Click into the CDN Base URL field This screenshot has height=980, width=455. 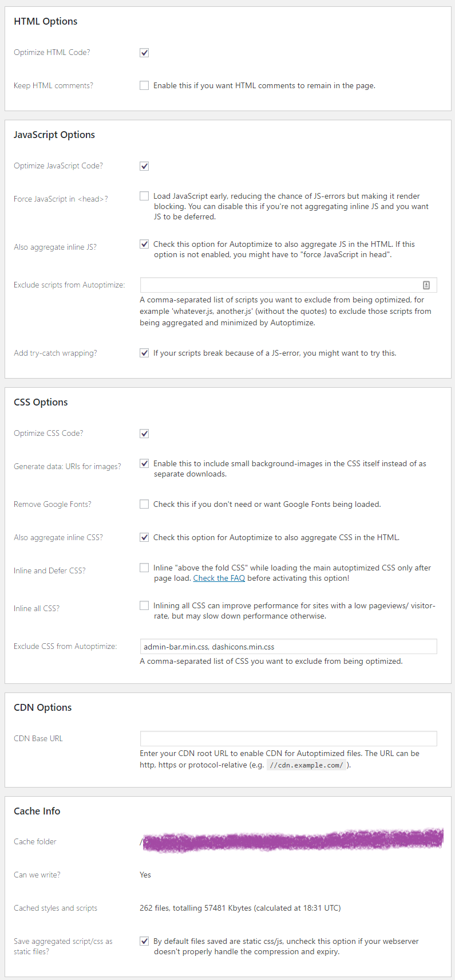pos(288,738)
